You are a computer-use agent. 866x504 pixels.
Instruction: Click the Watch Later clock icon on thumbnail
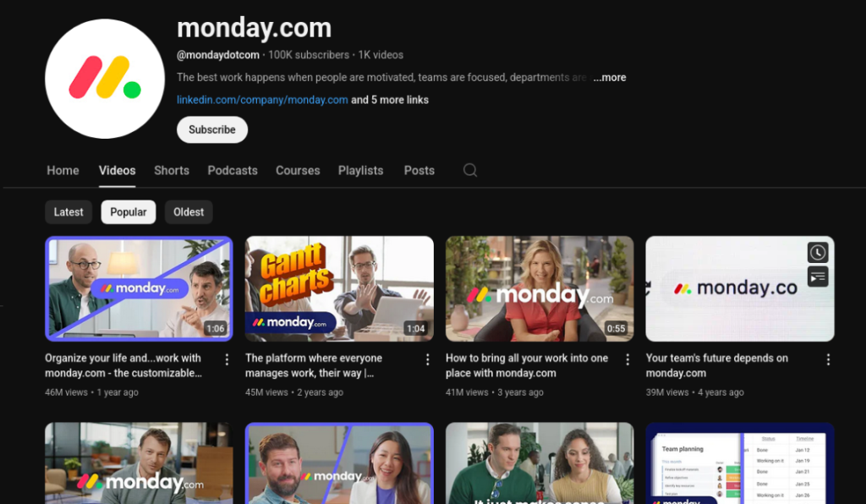(x=818, y=253)
